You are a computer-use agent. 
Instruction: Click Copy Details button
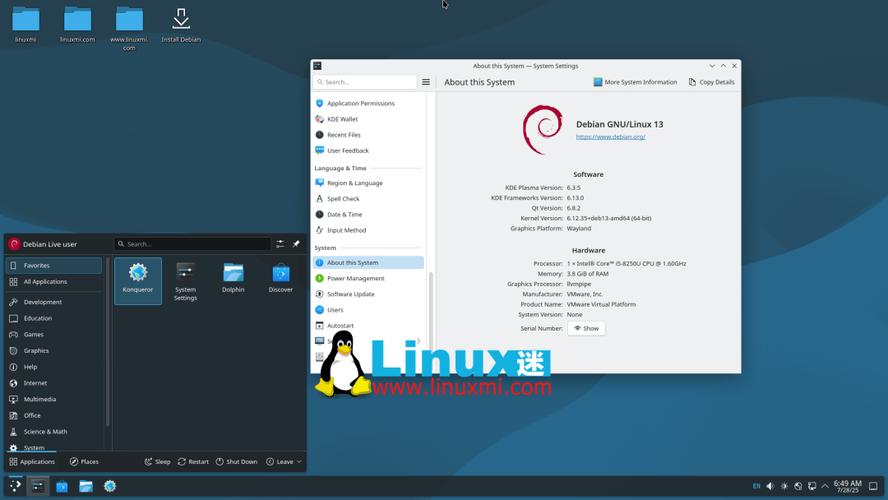point(711,82)
